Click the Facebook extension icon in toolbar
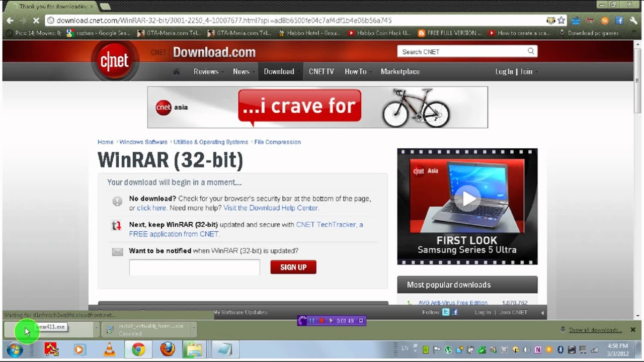Image resolution: width=644 pixels, height=362 pixels. click(619, 21)
